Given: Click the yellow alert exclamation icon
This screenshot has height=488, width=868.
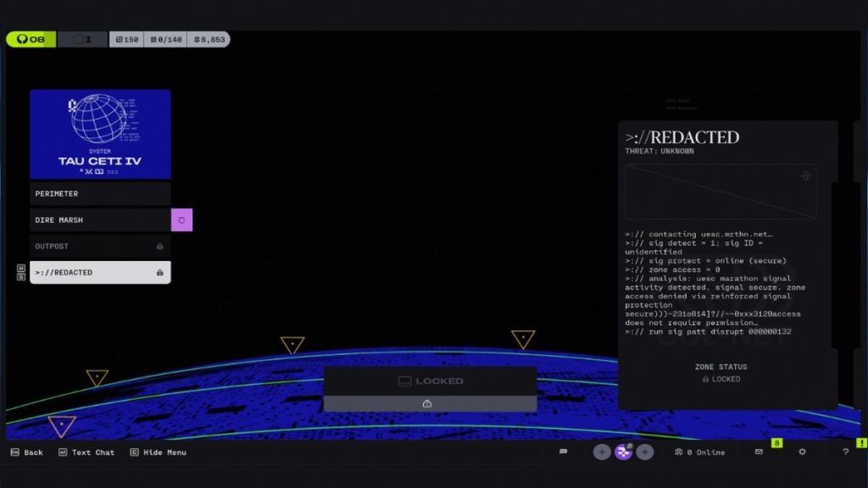Looking at the screenshot, I should pyautogui.click(x=862, y=442).
